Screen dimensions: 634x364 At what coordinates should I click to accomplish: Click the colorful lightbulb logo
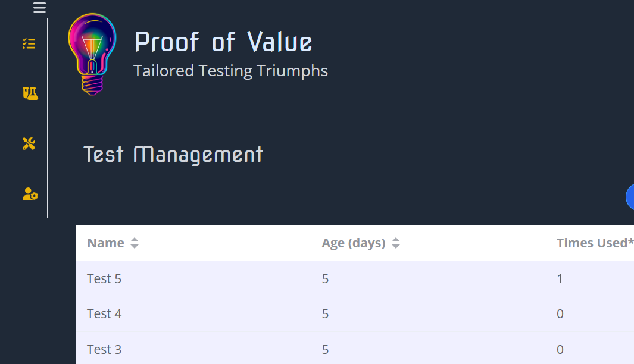click(x=92, y=54)
